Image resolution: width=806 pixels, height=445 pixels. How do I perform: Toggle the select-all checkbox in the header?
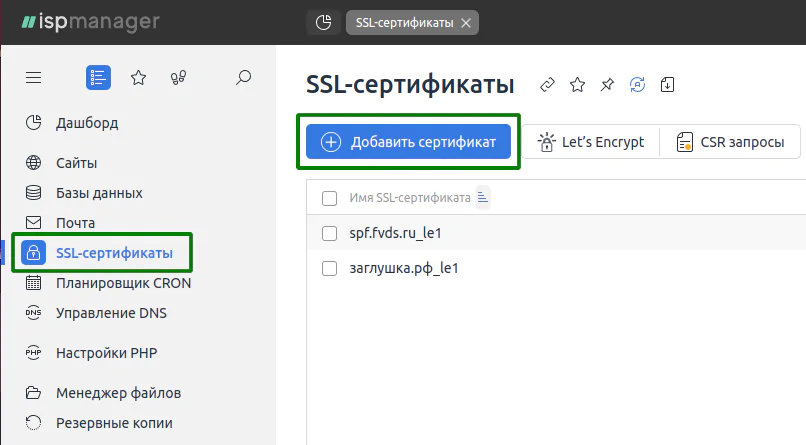tap(329, 198)
